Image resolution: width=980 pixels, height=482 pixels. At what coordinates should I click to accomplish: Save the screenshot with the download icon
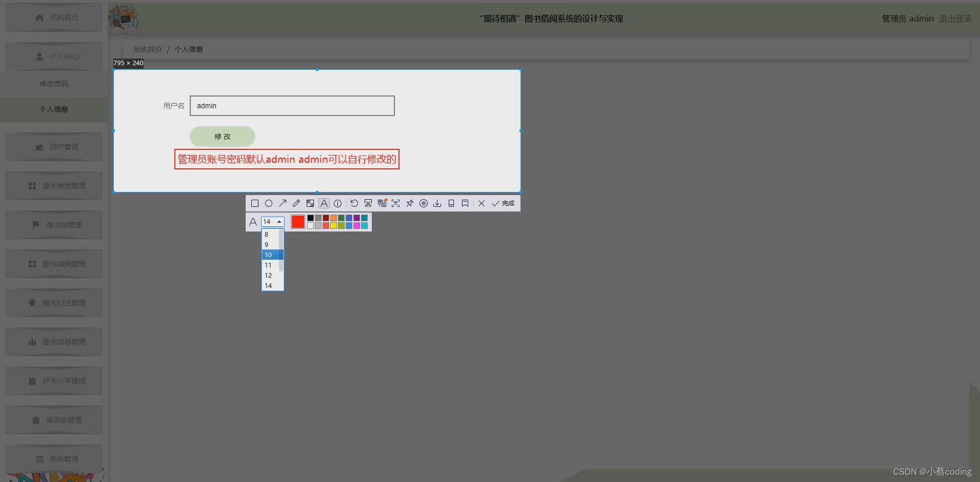(437, 203)
